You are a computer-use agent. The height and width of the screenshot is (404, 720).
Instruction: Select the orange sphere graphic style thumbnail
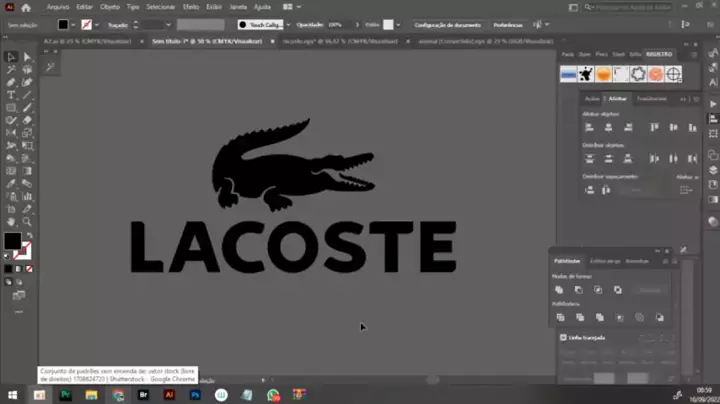point(603,74)
